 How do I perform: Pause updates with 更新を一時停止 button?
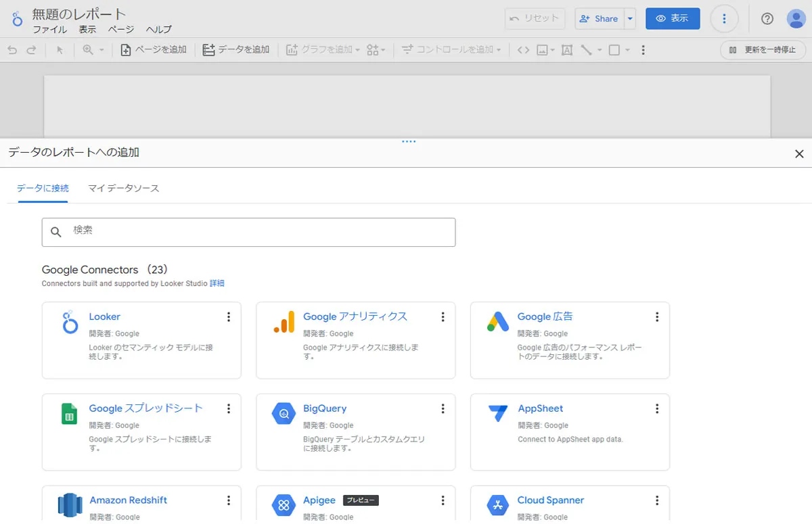point(763,50)
